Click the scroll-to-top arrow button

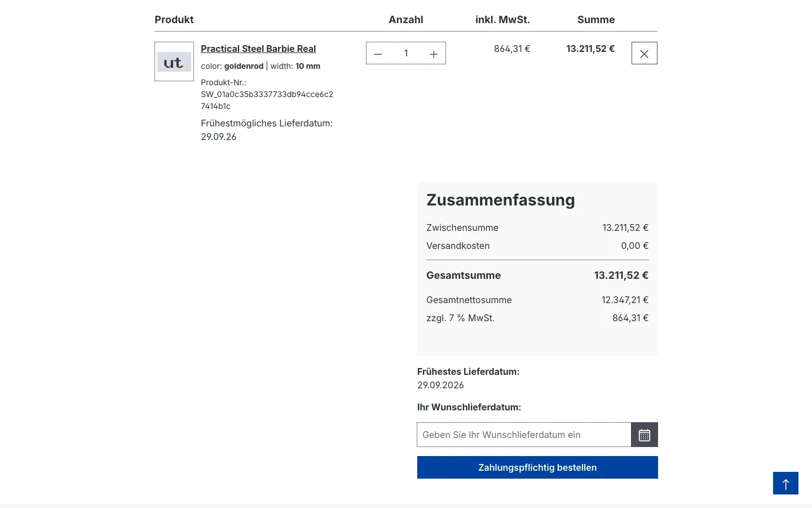pos(785,484)
